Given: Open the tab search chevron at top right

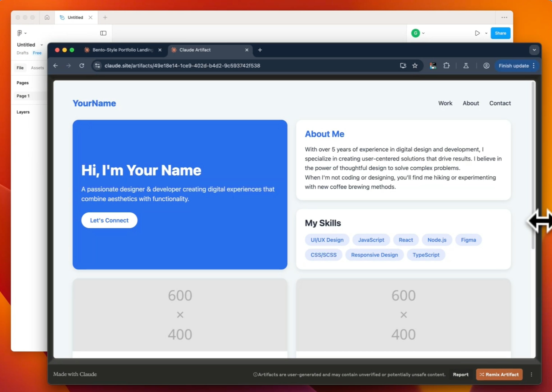Looking at the screenshot, I should 534,50.
